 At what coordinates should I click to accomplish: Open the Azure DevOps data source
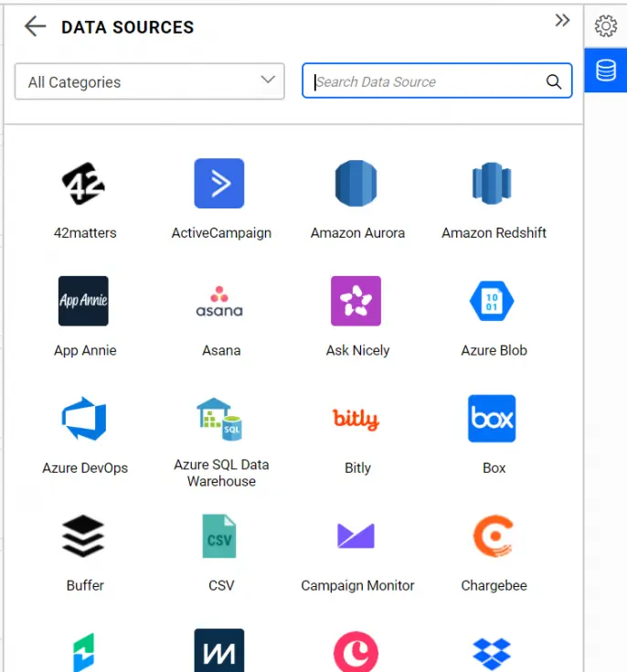click(x=84, y=419)
